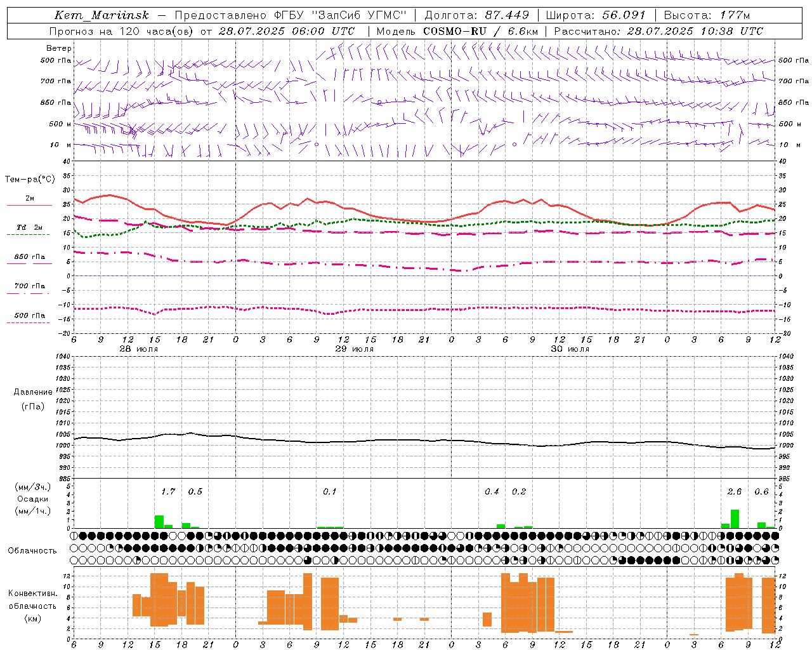Select the 'Осадки' precipitation label
This screenshot has height=650, width=812.
[x=33, y=499]
